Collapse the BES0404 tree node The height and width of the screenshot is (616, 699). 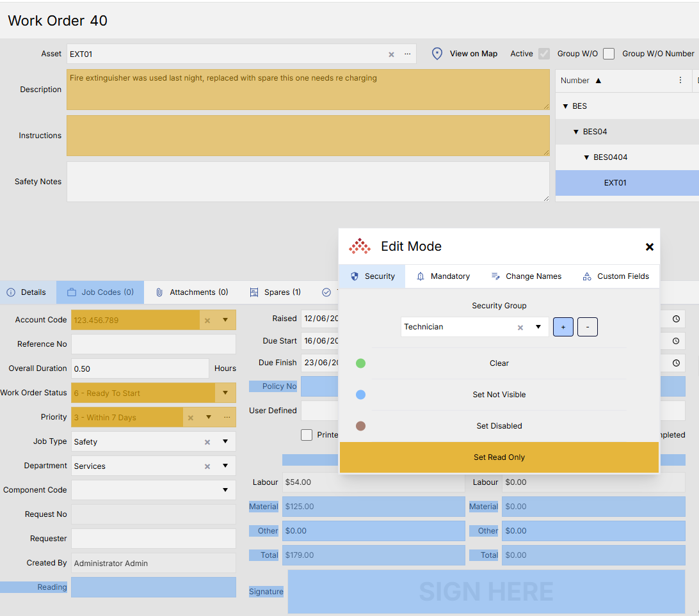tap(586, 157)
